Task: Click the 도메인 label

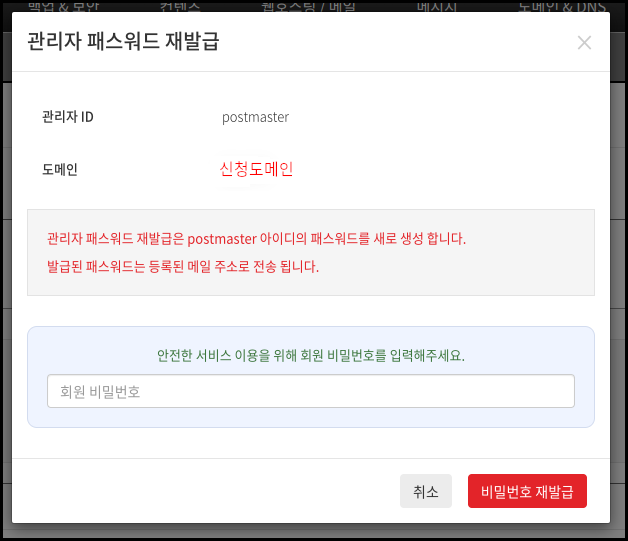Action: tap(60, 169)
